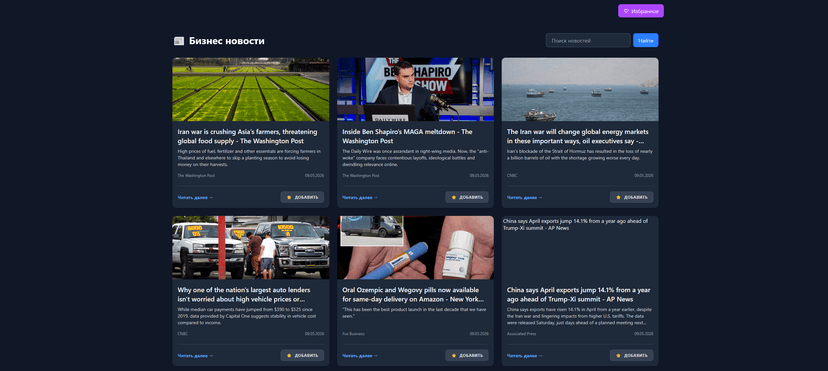The image size is (828, 371).
Task: Click CNBC source on auto lenders card
Action: (x=183, y=334)
